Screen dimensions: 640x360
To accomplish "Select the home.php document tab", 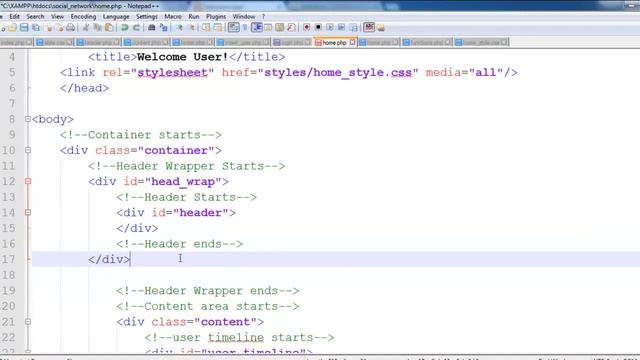I will 335,42.
